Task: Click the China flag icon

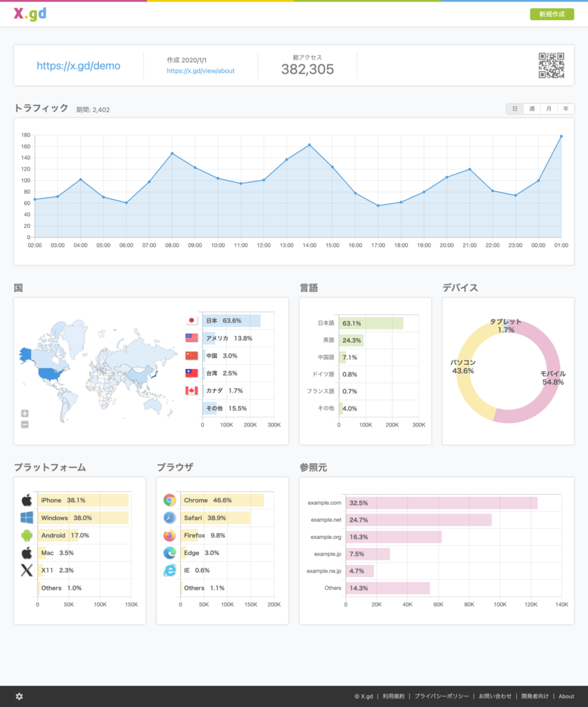Action: 191,355
